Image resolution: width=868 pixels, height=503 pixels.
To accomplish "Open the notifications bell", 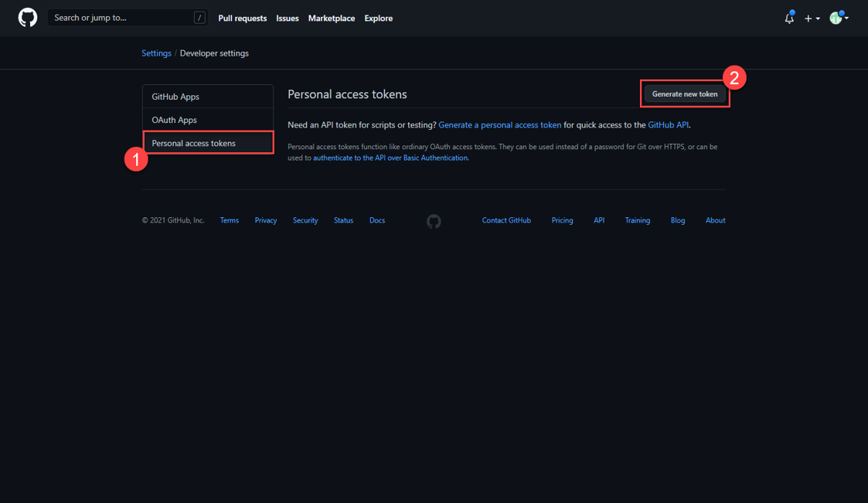I will pos(789,18).
